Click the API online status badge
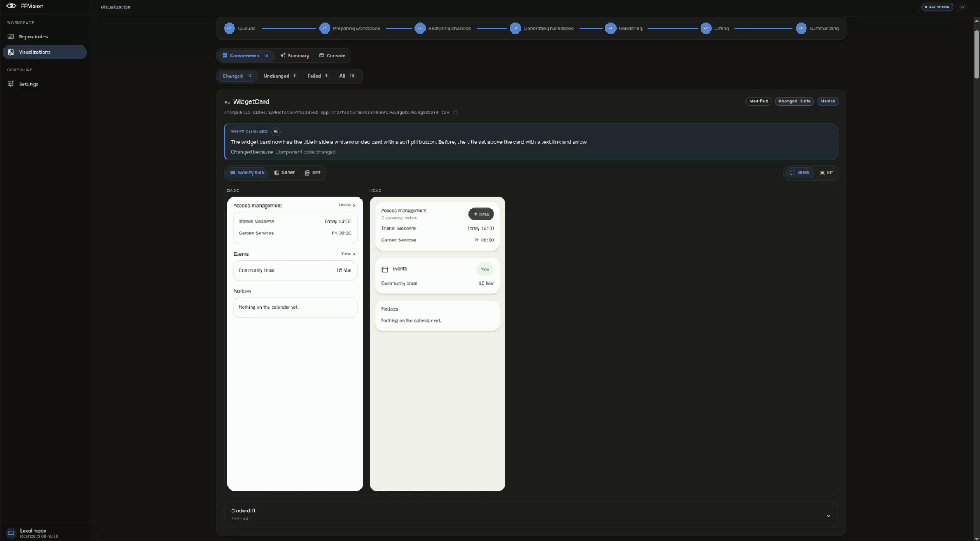980x541 pixels. [x=937, y=7]
